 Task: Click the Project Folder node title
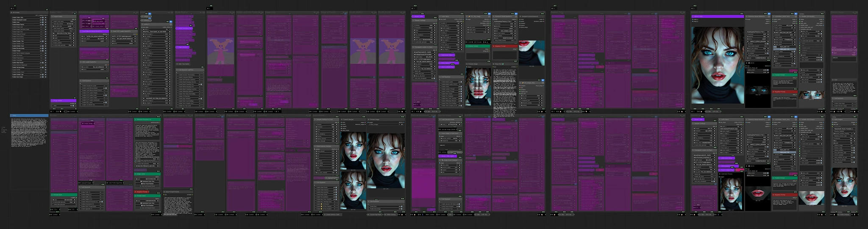click(x=57, y=16)
